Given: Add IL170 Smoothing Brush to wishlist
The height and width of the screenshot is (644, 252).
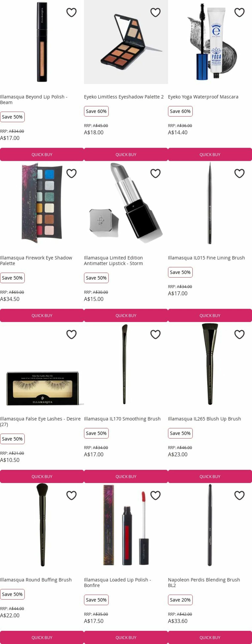Looking at the screenshot, I should (155, 334).
